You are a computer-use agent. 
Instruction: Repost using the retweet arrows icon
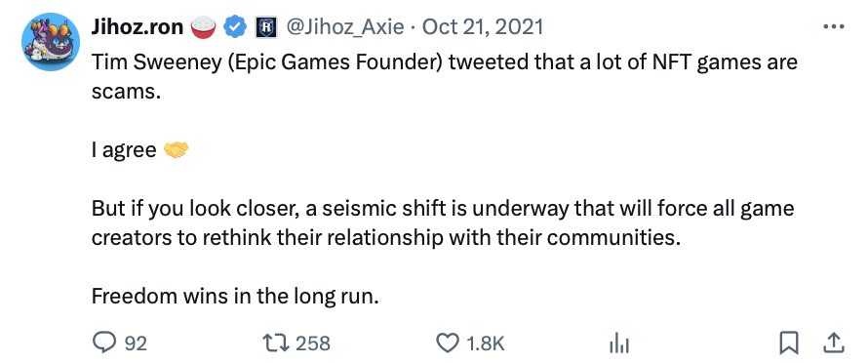point(275,343)
